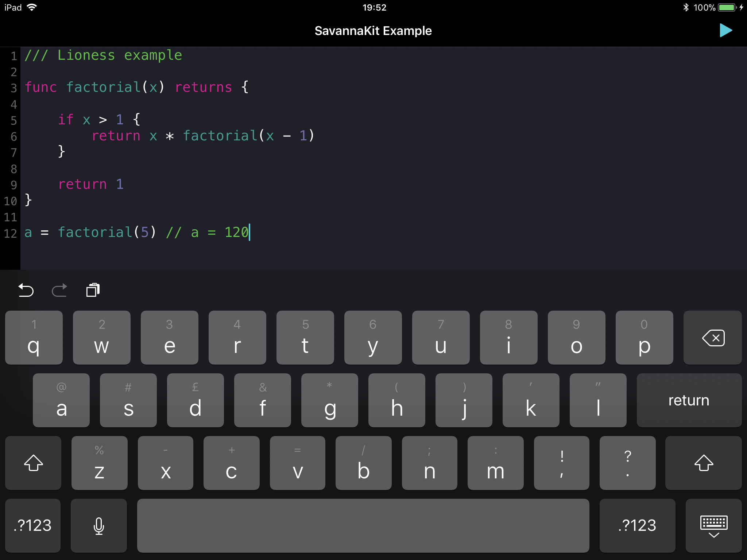Tap the v key
The width and height of the screenshot is (747, 560).
pyautogui.click(x=298, y=463)
